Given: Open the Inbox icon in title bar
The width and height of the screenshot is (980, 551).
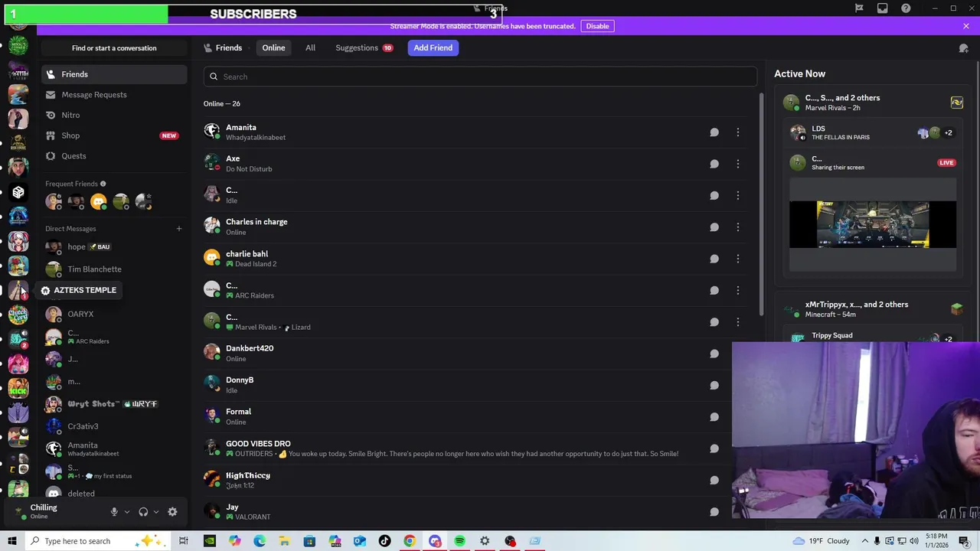Looking at the screenshot, I should [883, 8].
